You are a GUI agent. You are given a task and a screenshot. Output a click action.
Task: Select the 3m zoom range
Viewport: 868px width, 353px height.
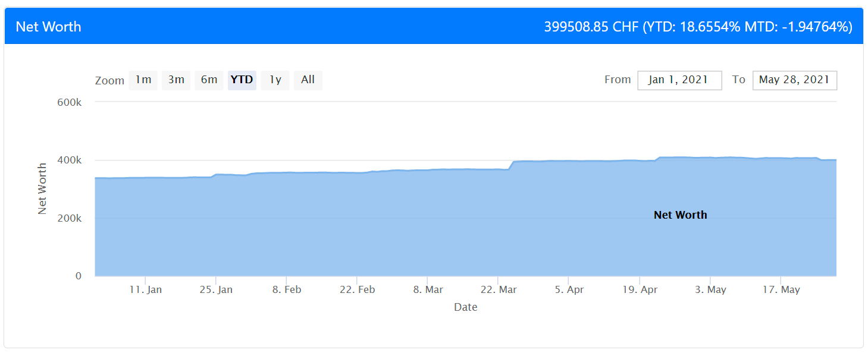(x=176, y=80)
